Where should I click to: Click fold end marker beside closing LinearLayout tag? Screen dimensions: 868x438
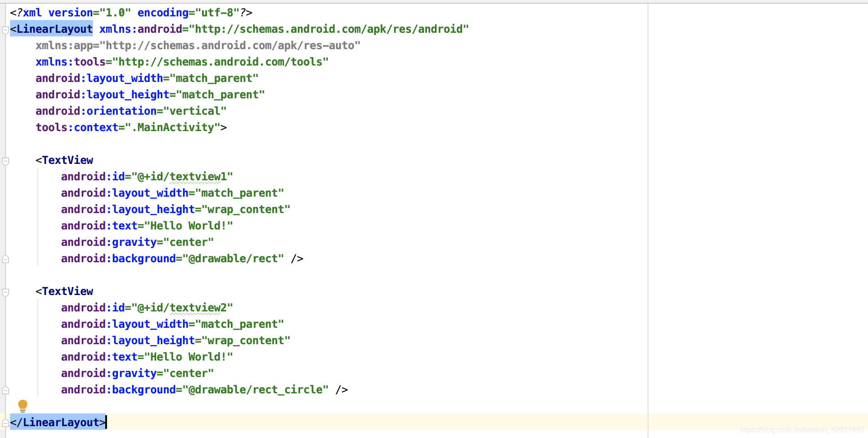coord(5,423)
